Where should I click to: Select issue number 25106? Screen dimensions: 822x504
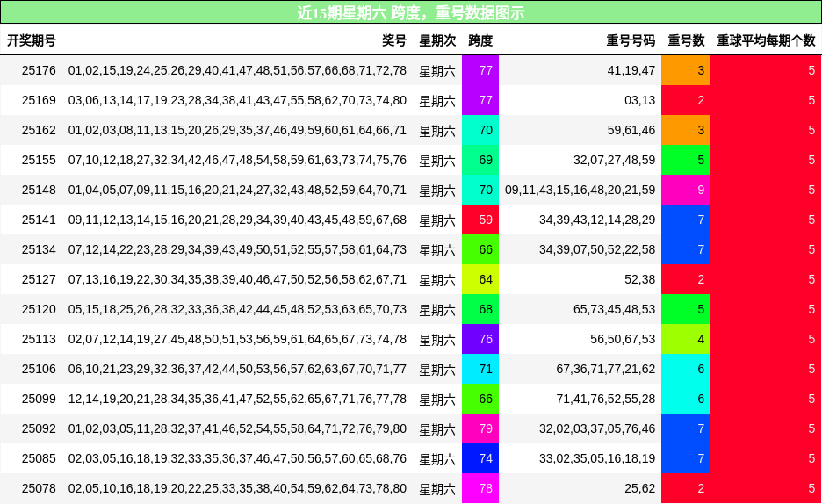tap(39, 369)
